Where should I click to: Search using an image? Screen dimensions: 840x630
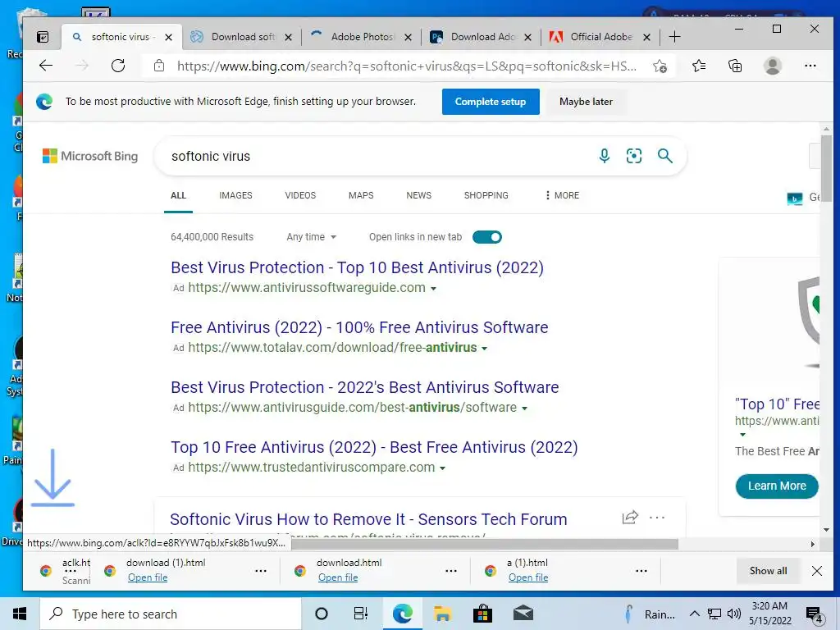tap(634, 156)
